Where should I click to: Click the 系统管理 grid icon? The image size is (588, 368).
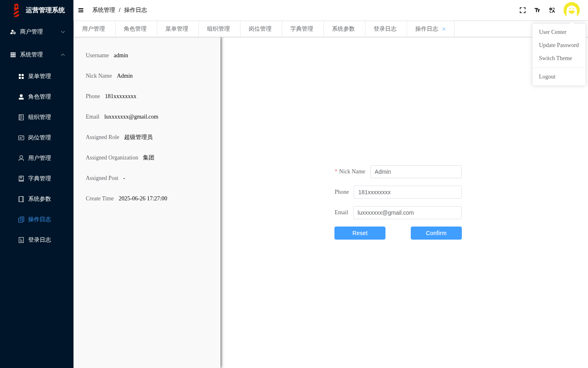[13, 55]
